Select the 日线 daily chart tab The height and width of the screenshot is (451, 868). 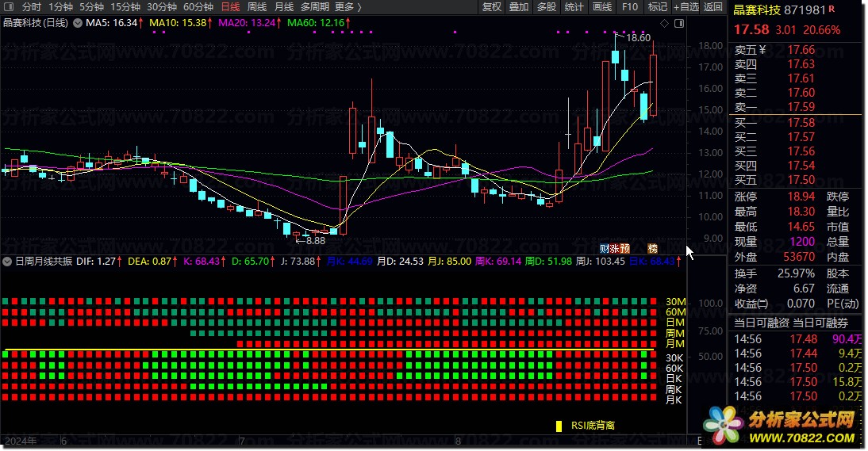(x=230, y=7)
